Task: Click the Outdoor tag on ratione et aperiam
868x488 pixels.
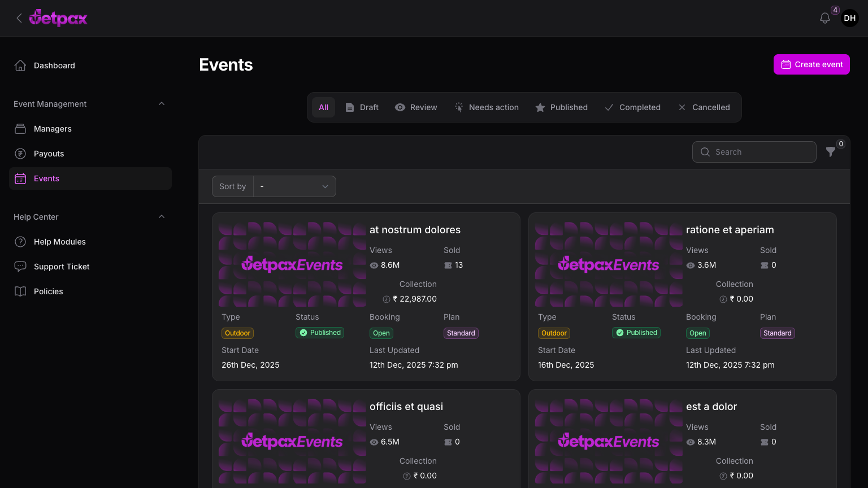Action: [554, 333]
